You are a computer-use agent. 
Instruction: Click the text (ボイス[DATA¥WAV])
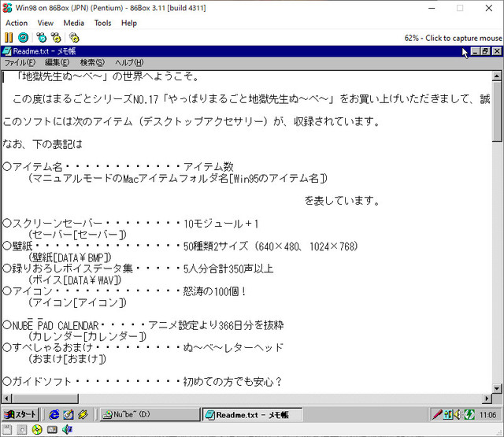pos(75,280)
